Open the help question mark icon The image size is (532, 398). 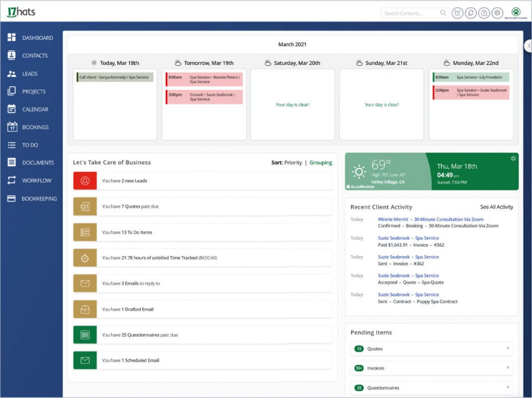tap(484, 14)
